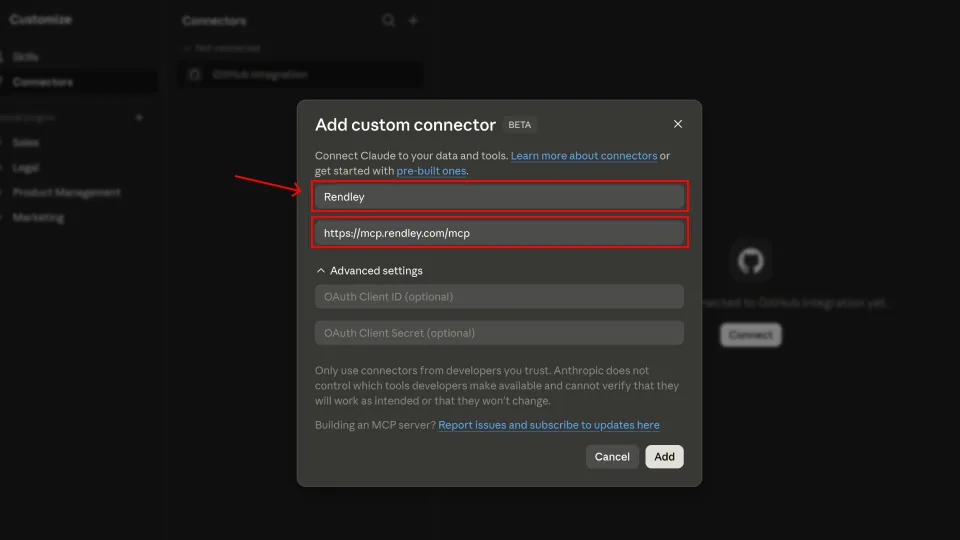Click the plus icon beside plugins section
Viewport: 960px width, 540px height.
click(139, 117)
